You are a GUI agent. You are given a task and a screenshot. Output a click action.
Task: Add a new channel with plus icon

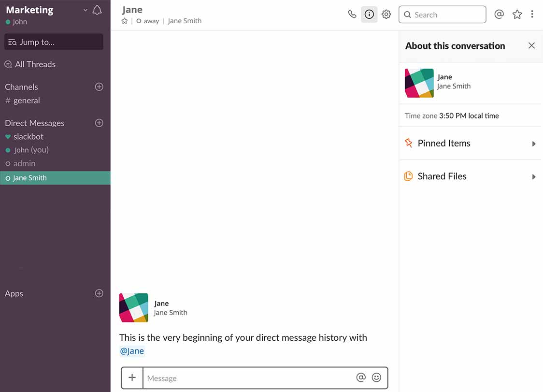point(99,87)
